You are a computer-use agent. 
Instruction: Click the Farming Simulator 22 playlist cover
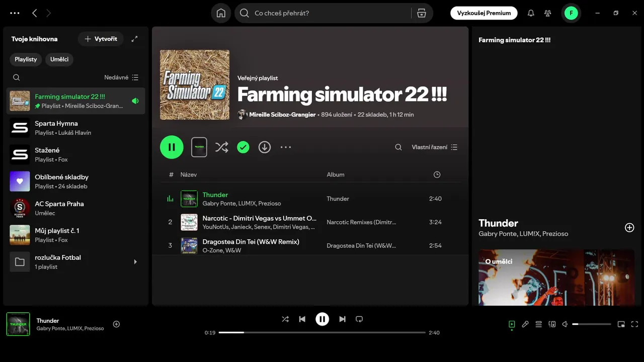tap(195, 84)
